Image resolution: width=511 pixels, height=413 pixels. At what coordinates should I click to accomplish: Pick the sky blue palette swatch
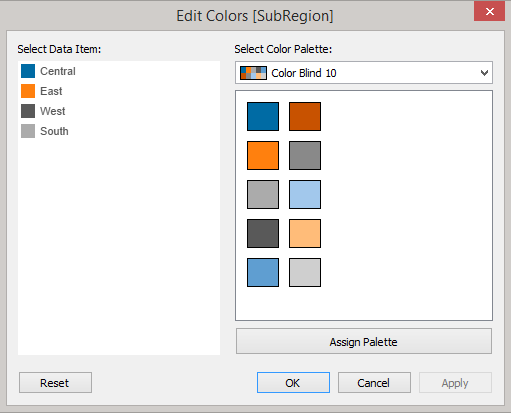point(263,272)
